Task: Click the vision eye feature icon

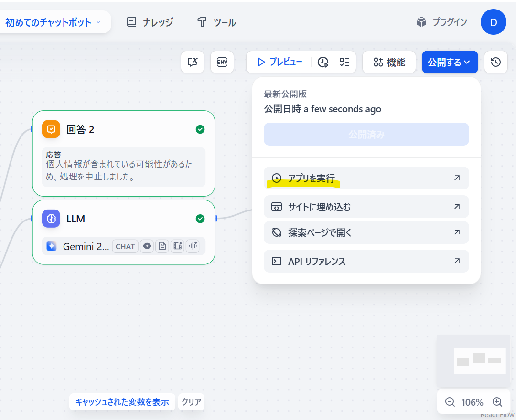Action: click(147, 246)
